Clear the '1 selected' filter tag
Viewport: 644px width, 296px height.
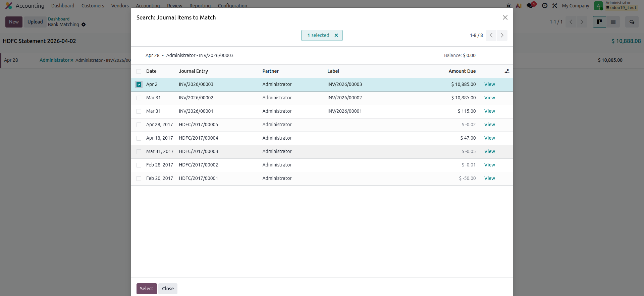click(336, 35)
